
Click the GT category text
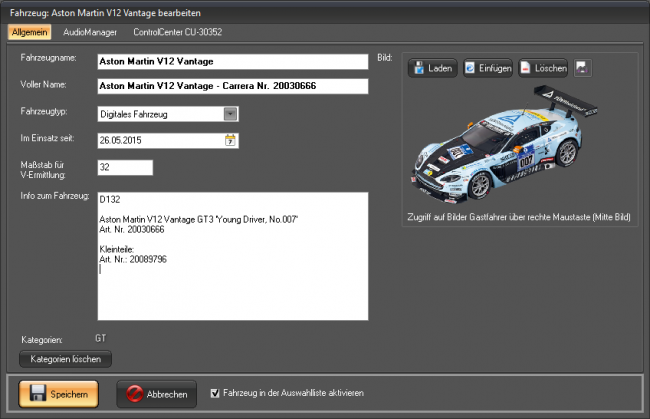point(101,338)
